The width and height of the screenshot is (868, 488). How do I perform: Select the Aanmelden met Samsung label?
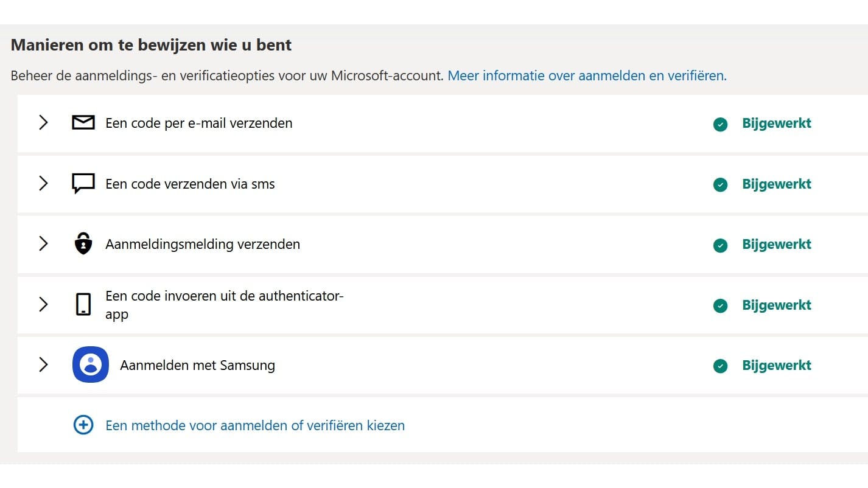[198, 365]
